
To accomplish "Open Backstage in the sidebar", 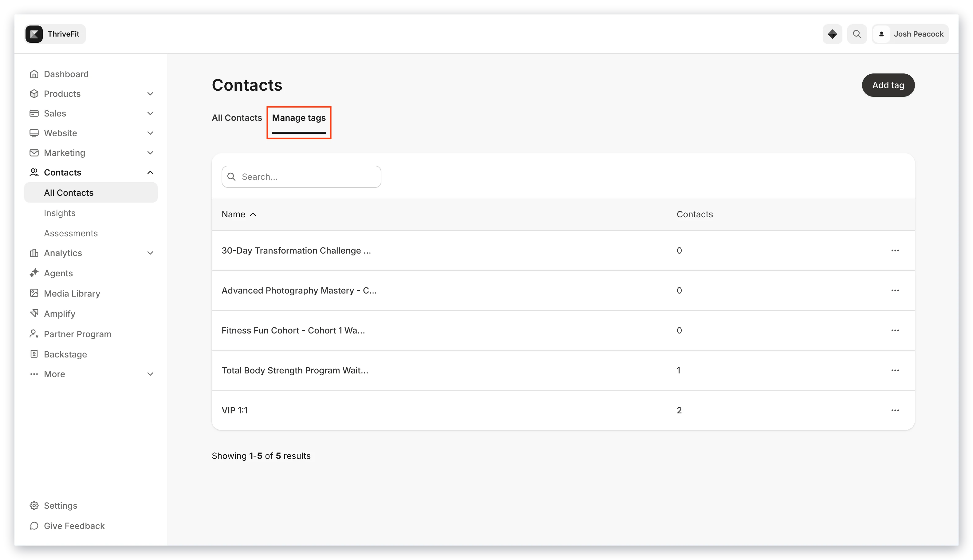I will click(65, 354).
